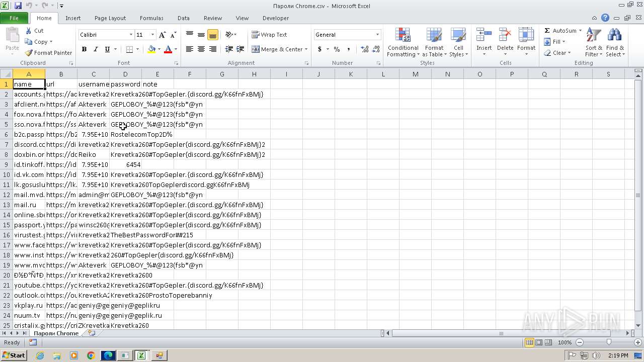Select column D header

125,74
